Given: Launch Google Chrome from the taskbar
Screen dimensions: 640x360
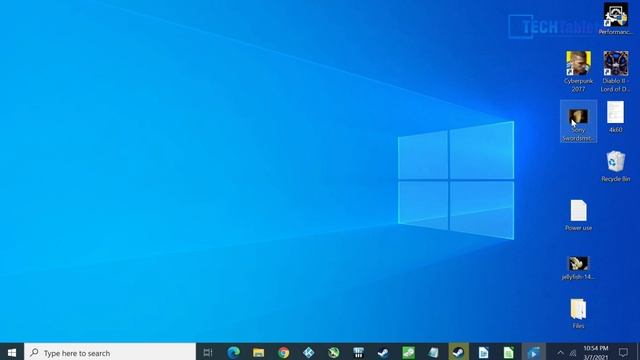Looking at the screenshot, I should pos(283,352).
